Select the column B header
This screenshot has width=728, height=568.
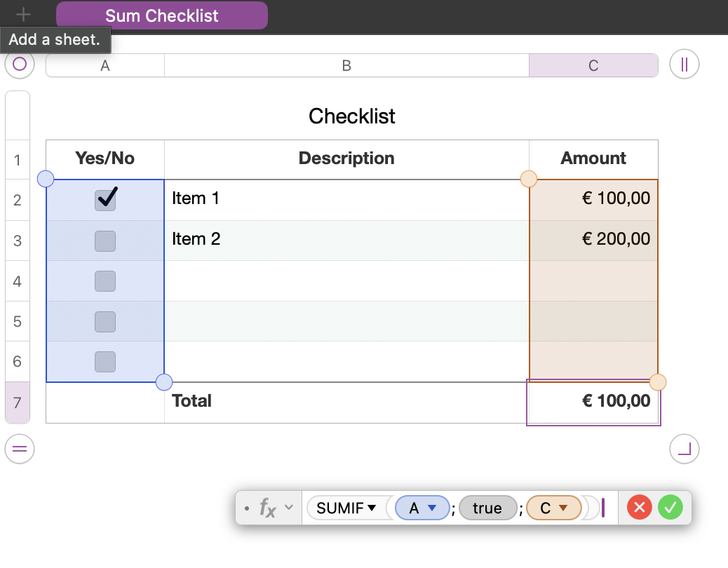pos(346,65)
